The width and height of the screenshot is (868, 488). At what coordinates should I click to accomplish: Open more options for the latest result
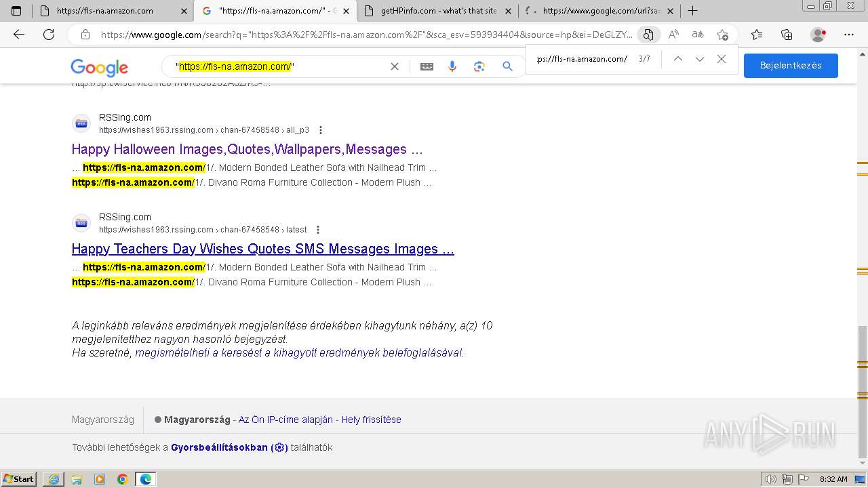318,230
